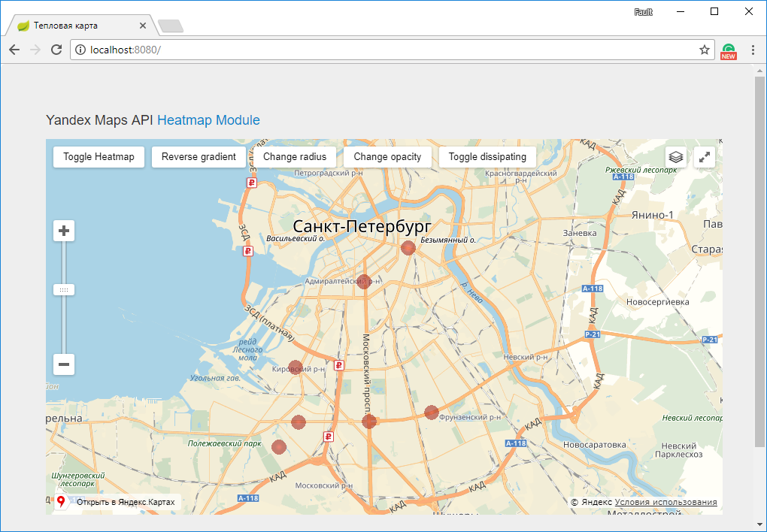Click the Новосаратовка map label
The height and width of the screenshot is (532, 767).
click(x=594, y=445)
